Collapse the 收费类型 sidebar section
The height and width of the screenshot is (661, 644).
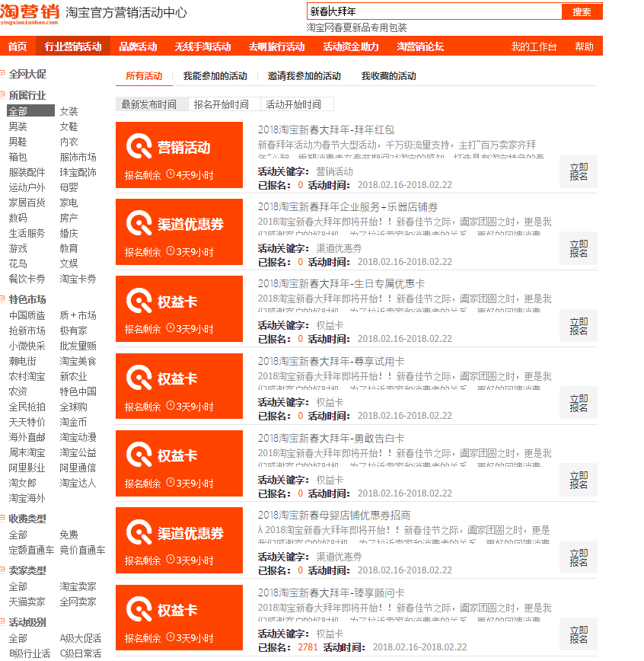pyautogui.click(x=2, y=518)
